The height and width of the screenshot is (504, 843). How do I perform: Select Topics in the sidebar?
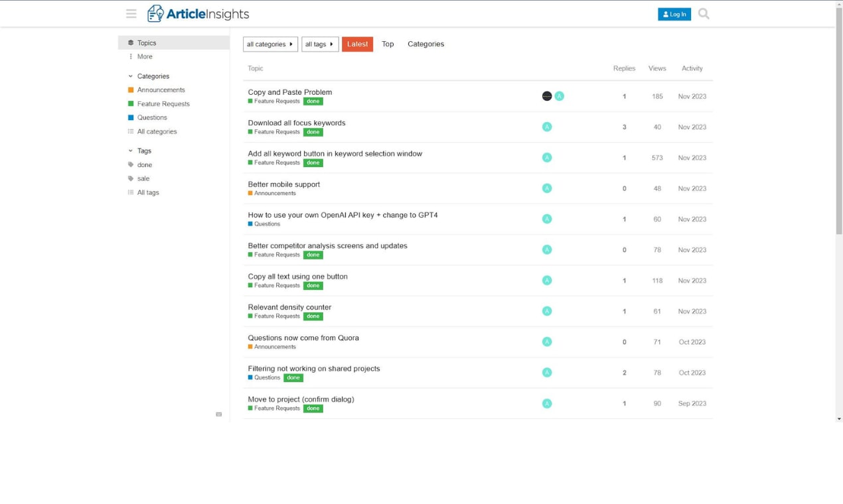(x=174, y=42)
